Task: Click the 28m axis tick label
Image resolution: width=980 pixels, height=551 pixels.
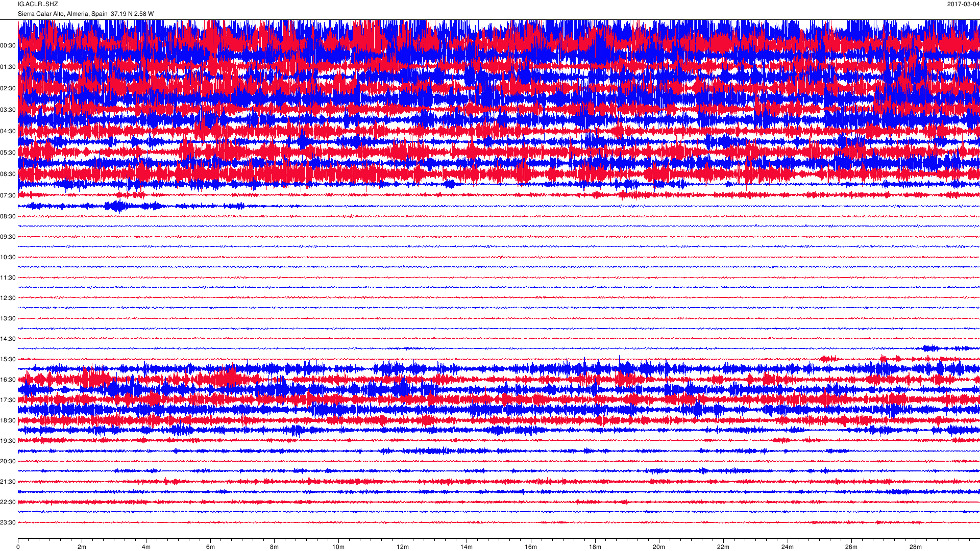Action: pyautogui.click(x=916, y=547)
